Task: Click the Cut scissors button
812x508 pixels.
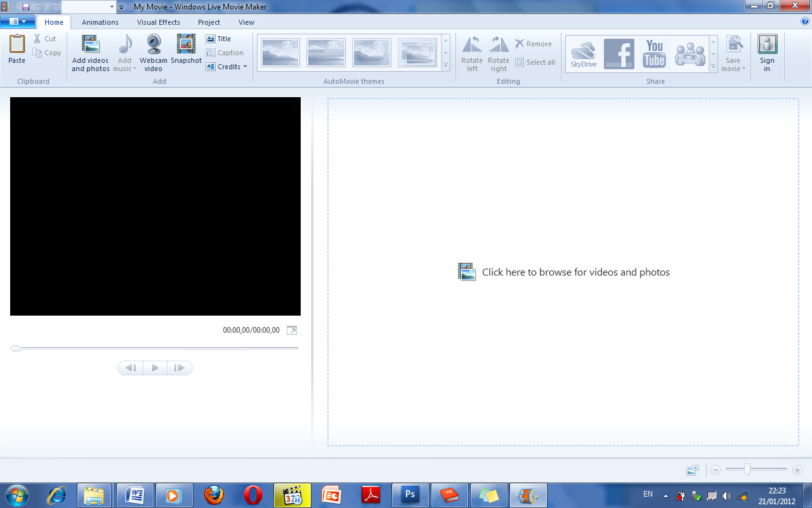Action: (x=45, y=39)
